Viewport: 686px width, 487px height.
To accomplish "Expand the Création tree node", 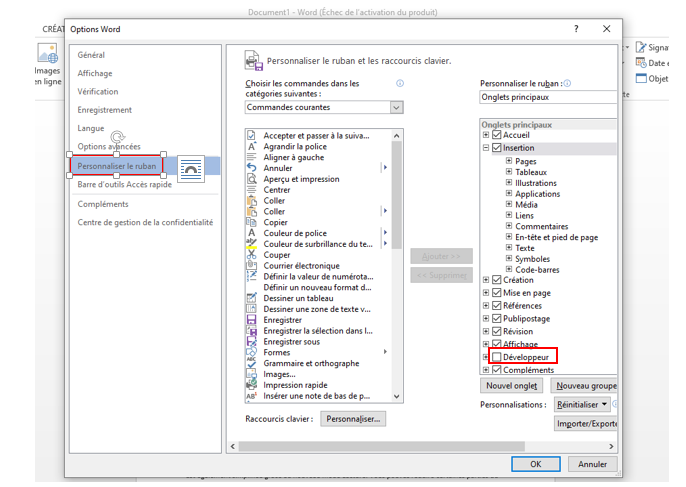I will tap(486, 280).
